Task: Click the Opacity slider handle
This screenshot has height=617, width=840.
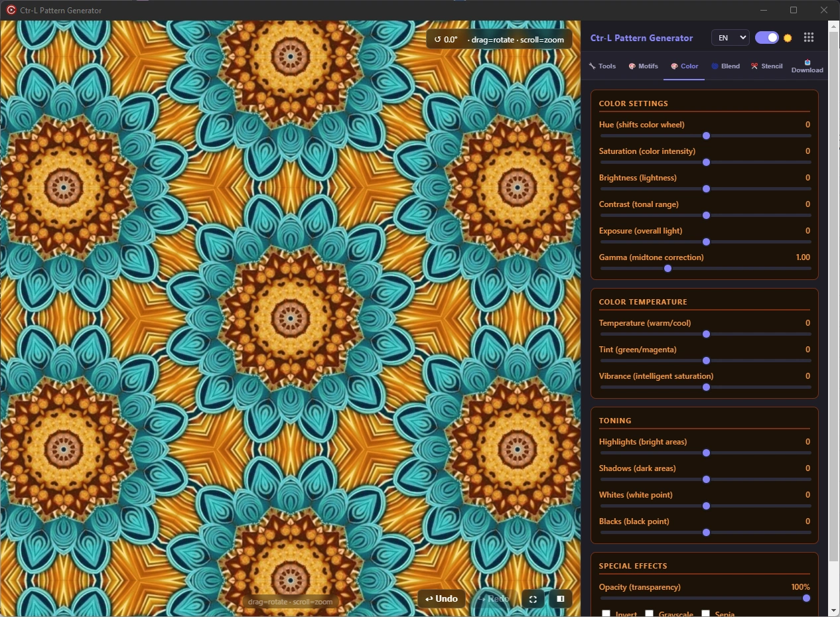Action: click(806, 598)
